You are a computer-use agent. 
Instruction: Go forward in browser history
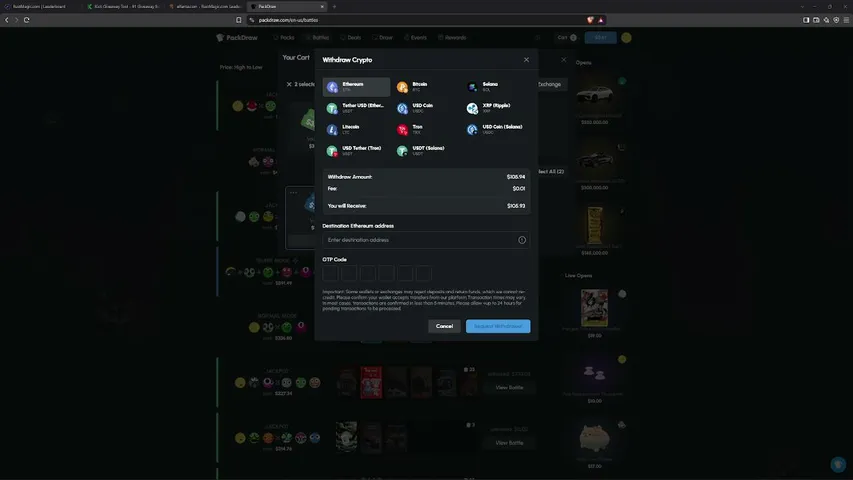[x=16, y=20]
